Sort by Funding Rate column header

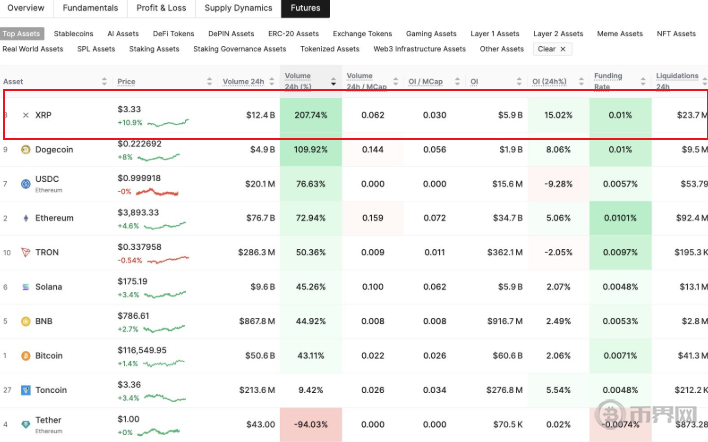(646, 82)
